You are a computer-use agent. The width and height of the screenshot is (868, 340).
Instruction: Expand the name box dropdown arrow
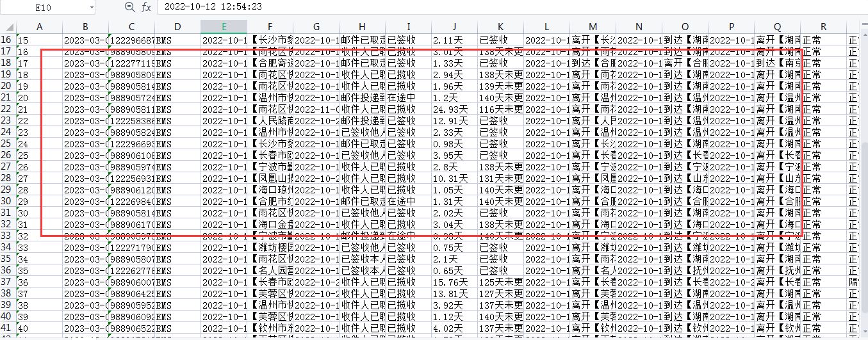click(x=92, y=7)
